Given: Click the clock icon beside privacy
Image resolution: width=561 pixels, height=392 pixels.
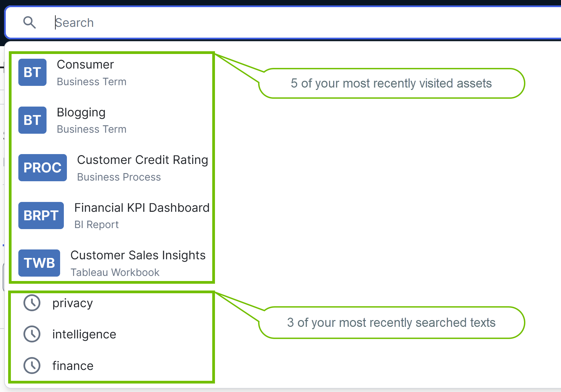Looking at the screenshot, I should click(32, 303).
